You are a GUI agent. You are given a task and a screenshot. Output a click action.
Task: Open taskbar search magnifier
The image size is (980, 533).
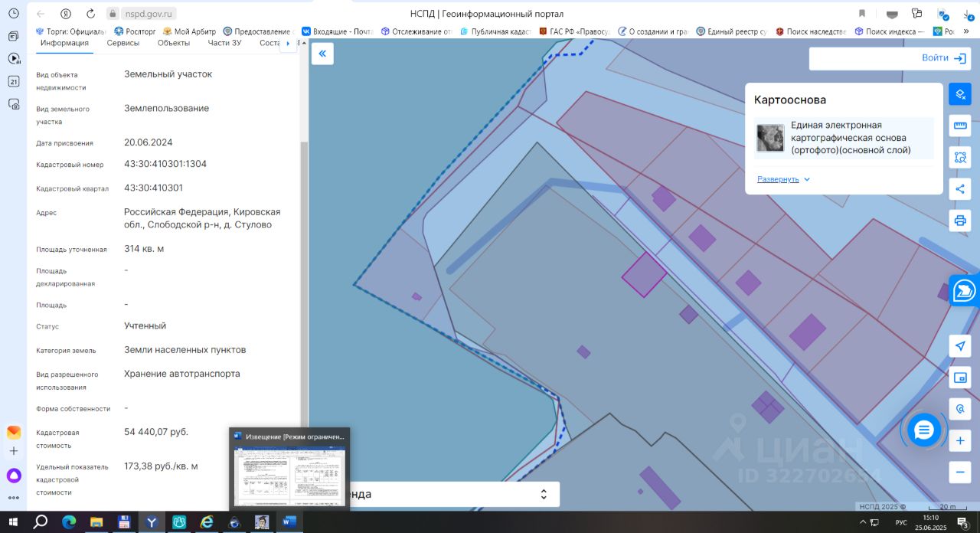[x=41, y=522]
